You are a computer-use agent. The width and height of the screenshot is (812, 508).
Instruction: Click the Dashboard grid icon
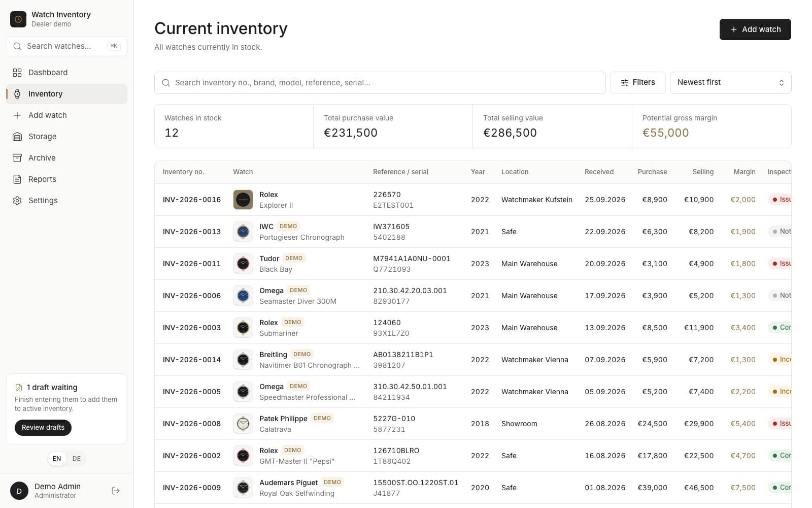17,73
